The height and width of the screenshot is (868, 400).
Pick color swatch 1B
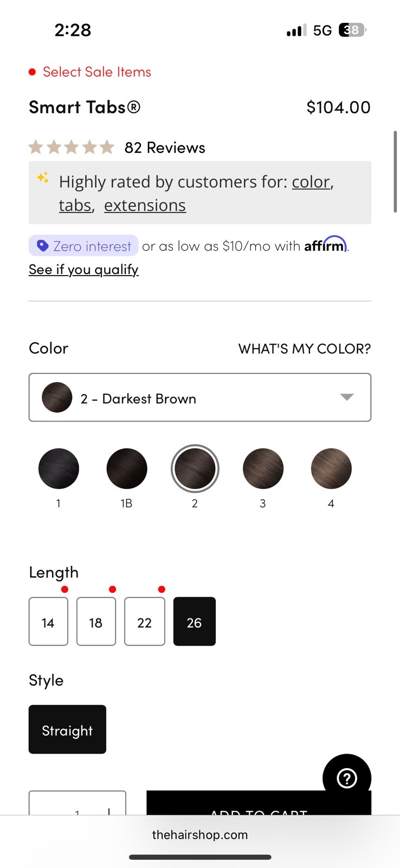coord(127,468)
